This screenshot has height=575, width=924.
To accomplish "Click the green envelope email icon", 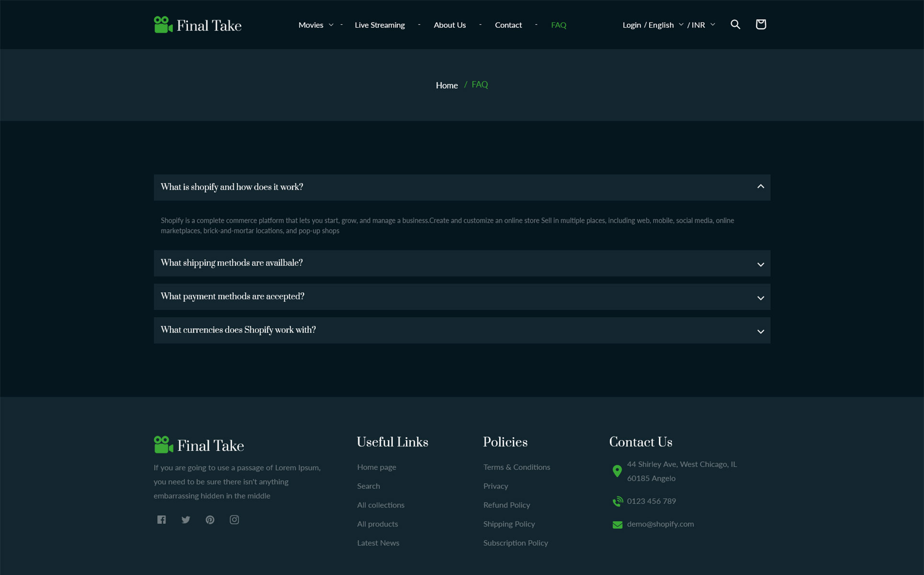I will 617,525.
